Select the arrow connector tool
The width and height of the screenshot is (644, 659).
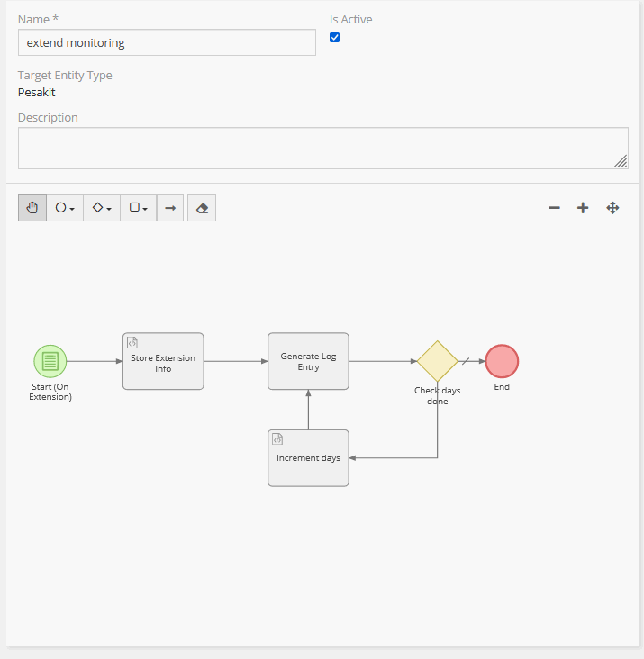(170, 208)
